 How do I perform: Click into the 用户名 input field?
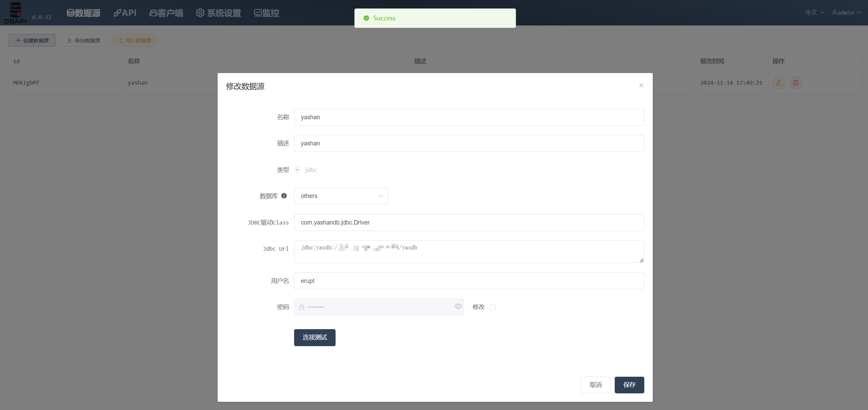pyautogui.click(x=469, y=281)
